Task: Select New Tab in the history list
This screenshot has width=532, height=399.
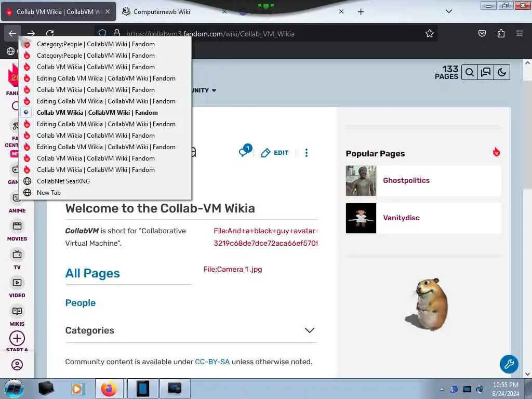Action: tap(105, 193)
